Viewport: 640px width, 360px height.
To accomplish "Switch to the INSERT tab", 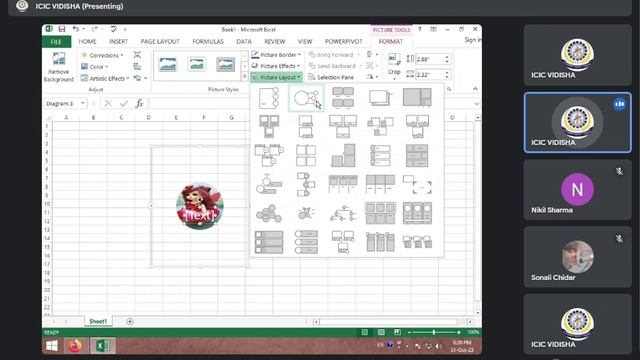I will click(x=118, y=42).
